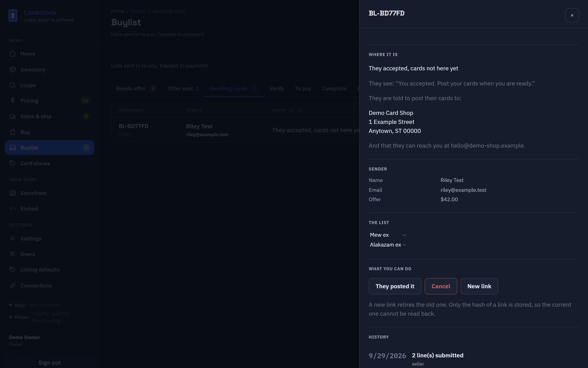Image resolution: width=588 pixels, height=368 pixels.
Task: Open Sales & ship truck icon
Action: coord(12,116)
